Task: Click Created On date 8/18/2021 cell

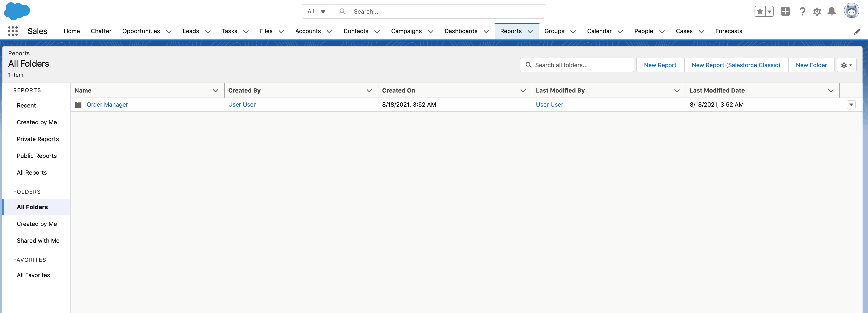Action: (x=409, y=105)
